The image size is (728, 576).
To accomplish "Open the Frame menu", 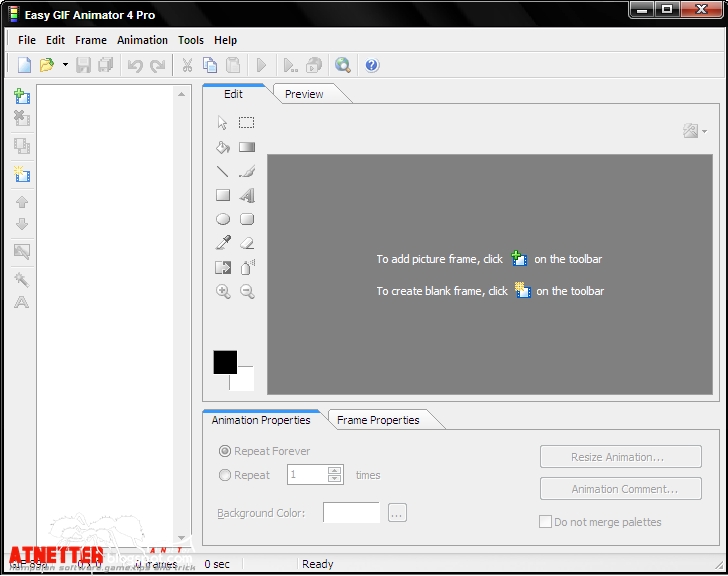I will [91, 40].
